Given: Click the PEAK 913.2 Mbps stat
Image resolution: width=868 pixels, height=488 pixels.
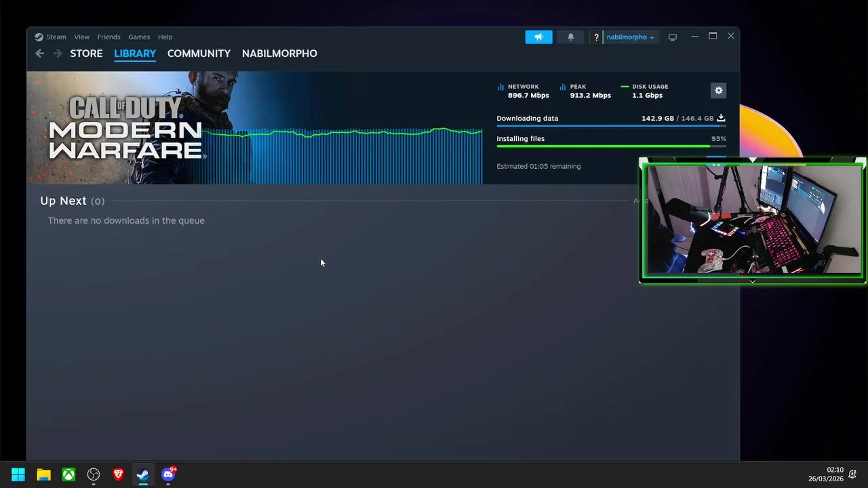Looking at the screenshot, I should 586,91.
